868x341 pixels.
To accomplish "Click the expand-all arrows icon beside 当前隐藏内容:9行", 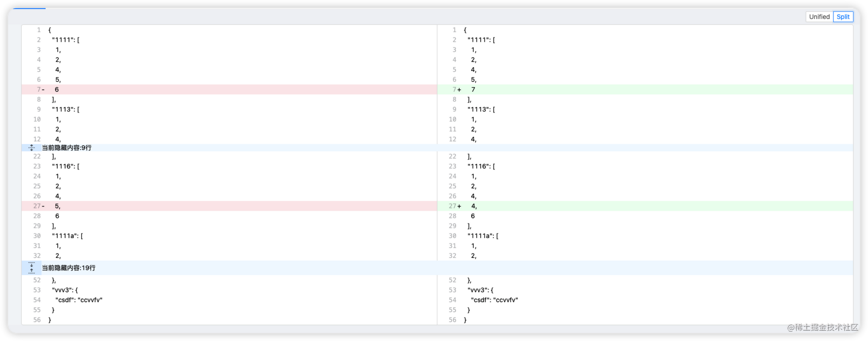I will coord(31,147).
